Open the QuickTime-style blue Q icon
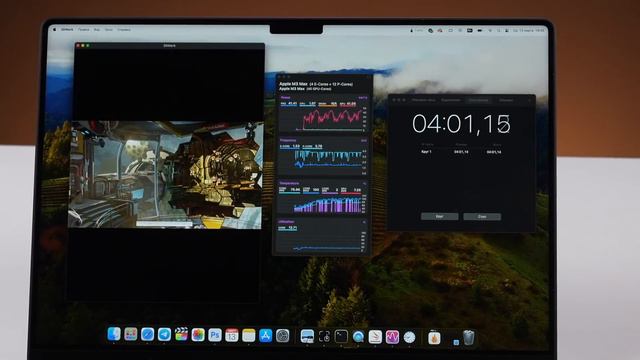The width and height of the screenshot is (640, 360). click(x=358, y=337)
